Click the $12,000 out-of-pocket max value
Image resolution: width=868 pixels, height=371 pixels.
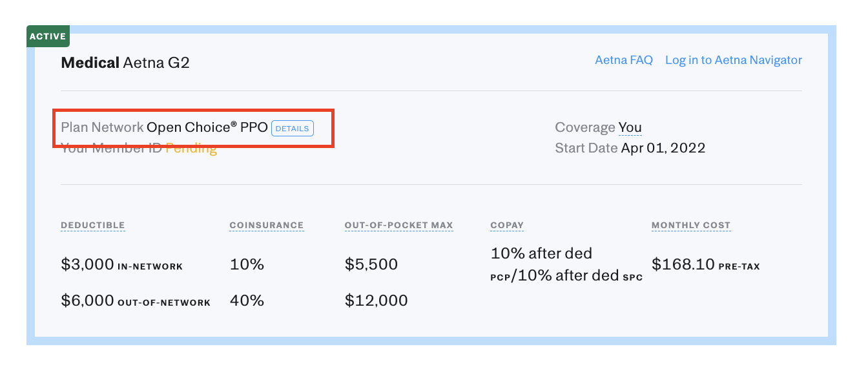pos(376,301)
